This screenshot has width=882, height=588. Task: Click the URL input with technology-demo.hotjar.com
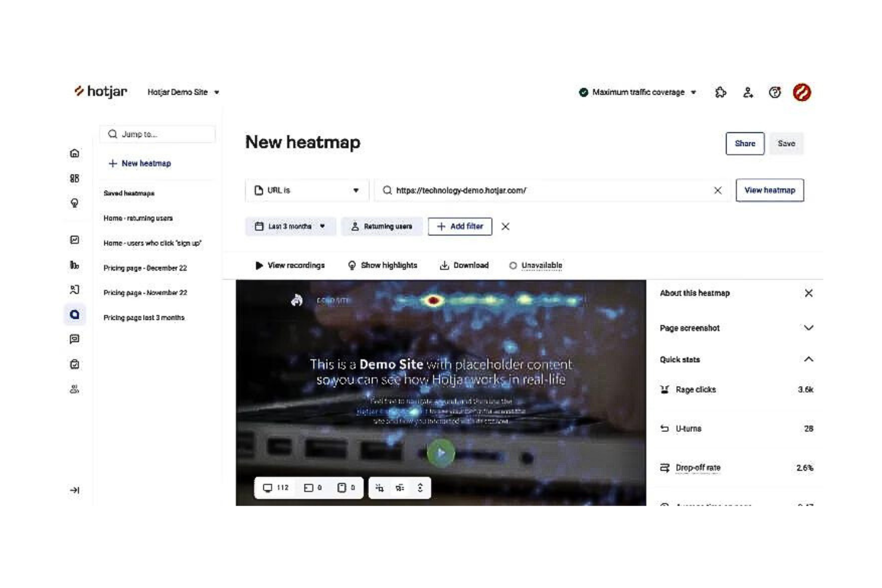click(x=551, y=190)
